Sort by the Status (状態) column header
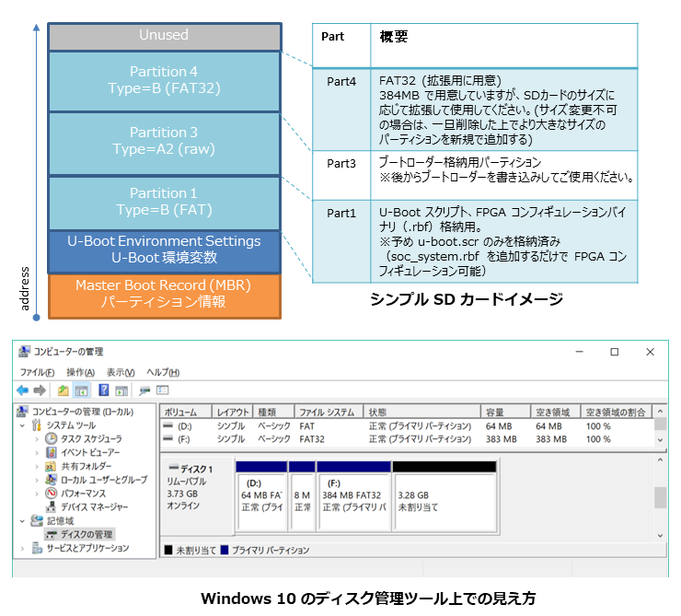 pos(422,412)
